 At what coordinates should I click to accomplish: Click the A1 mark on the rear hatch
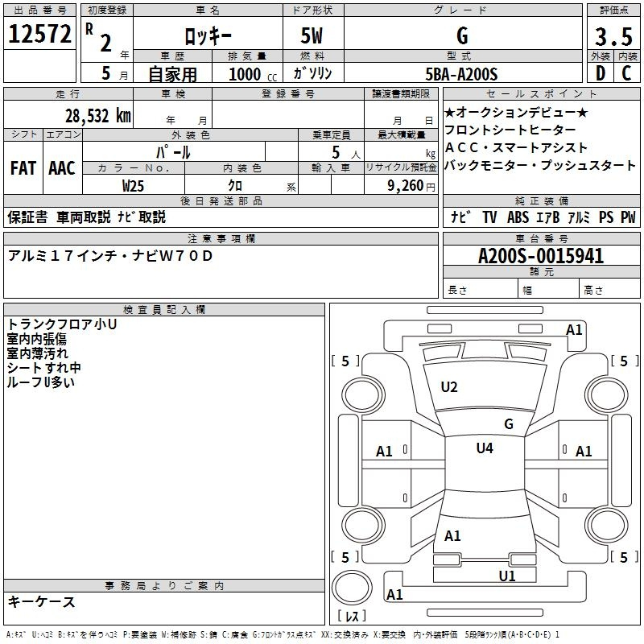click(452, 535)
